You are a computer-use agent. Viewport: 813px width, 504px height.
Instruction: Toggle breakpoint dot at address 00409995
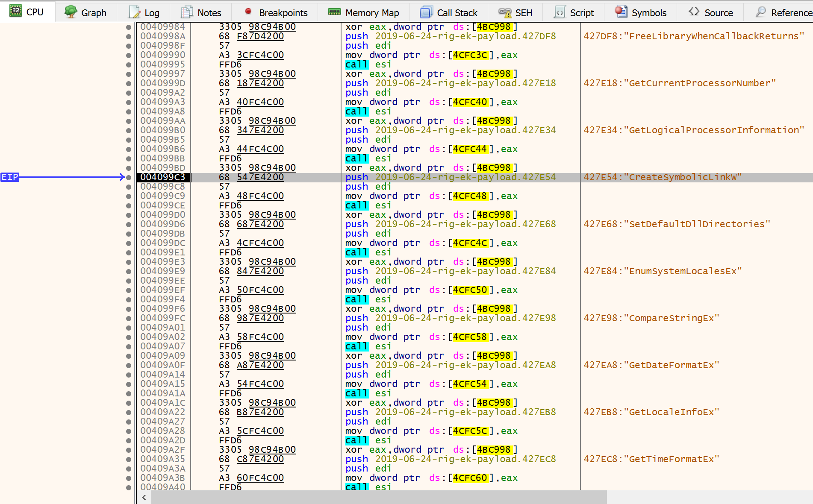(129, 64)
